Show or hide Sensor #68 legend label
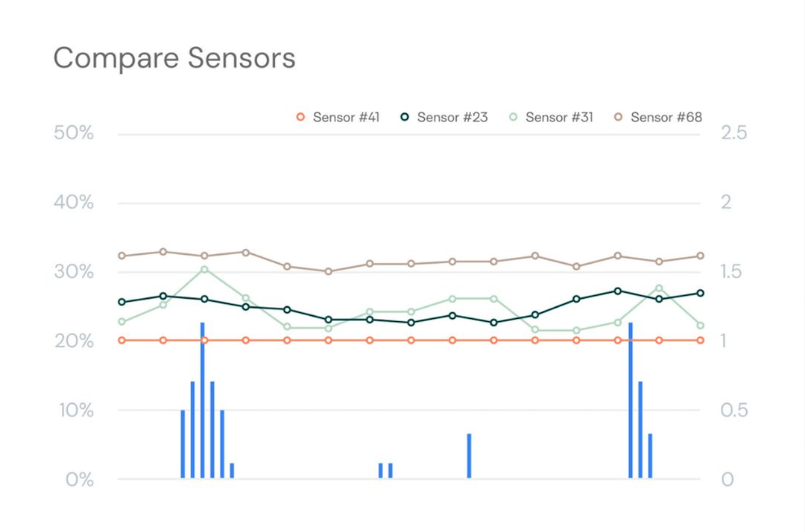This screenshot has height=532, width=805. pyautogui.click(x=666, y=117)
